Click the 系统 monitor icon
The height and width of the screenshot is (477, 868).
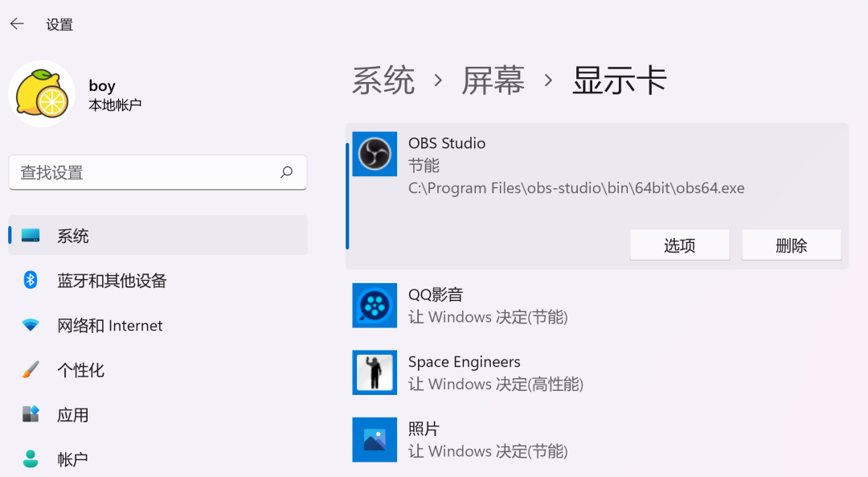point(31,236)
